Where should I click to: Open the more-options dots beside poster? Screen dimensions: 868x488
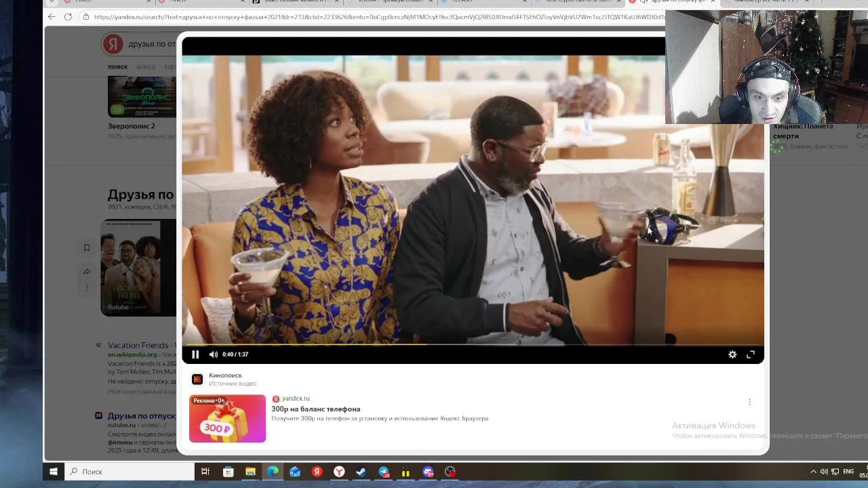(87, 288)
